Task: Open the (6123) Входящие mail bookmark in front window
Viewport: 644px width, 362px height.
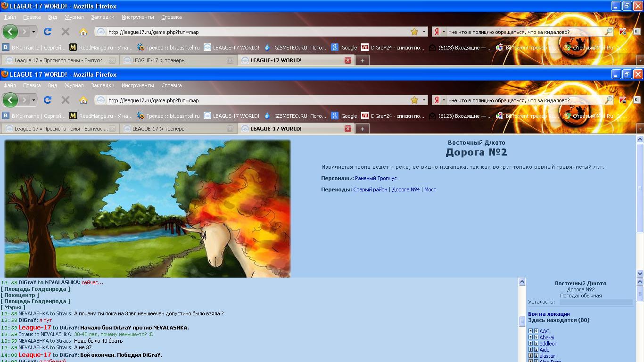Action: 460,116
